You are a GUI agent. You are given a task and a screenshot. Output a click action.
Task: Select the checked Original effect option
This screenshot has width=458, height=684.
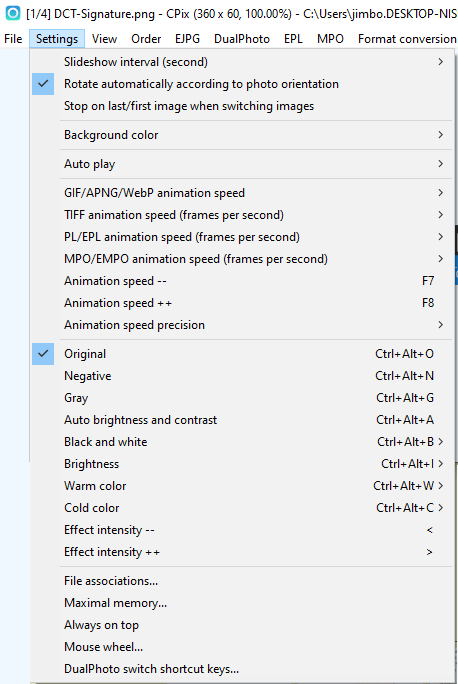242,354
